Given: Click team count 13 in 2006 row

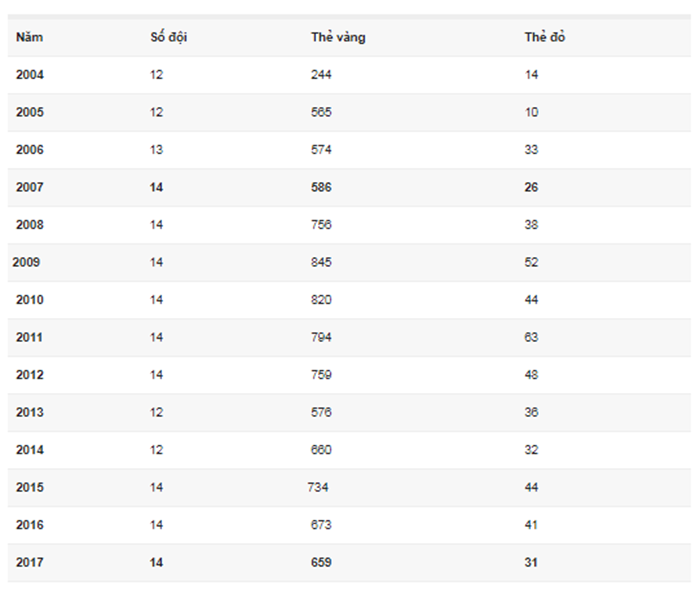Looking at the screenshot, I should coord(156,150).
